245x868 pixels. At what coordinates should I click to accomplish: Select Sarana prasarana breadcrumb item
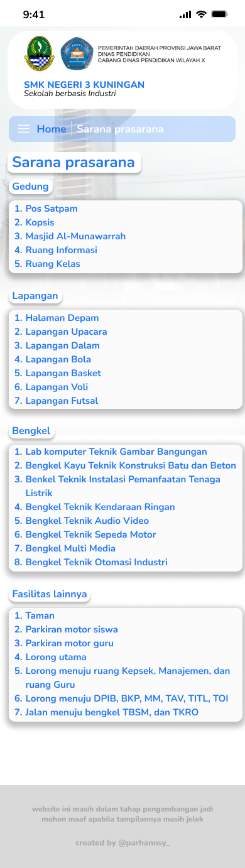(x=120, y=129)
